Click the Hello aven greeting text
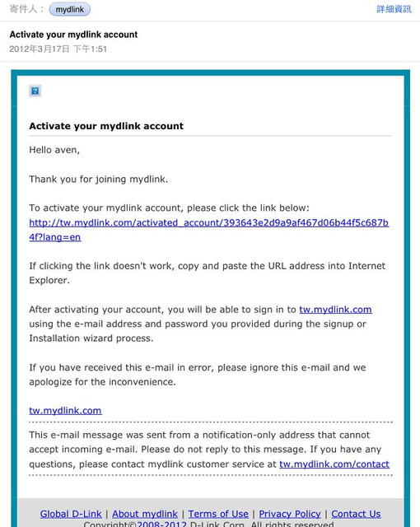 [54, 150]
